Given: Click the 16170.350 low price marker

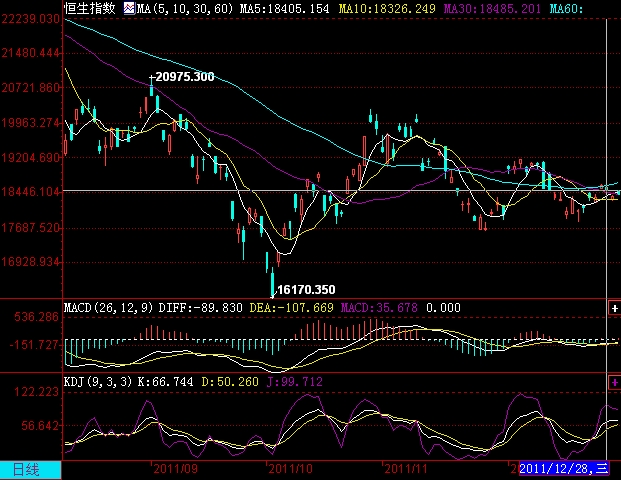Looking at the screenshot, I should click(306, 290).
